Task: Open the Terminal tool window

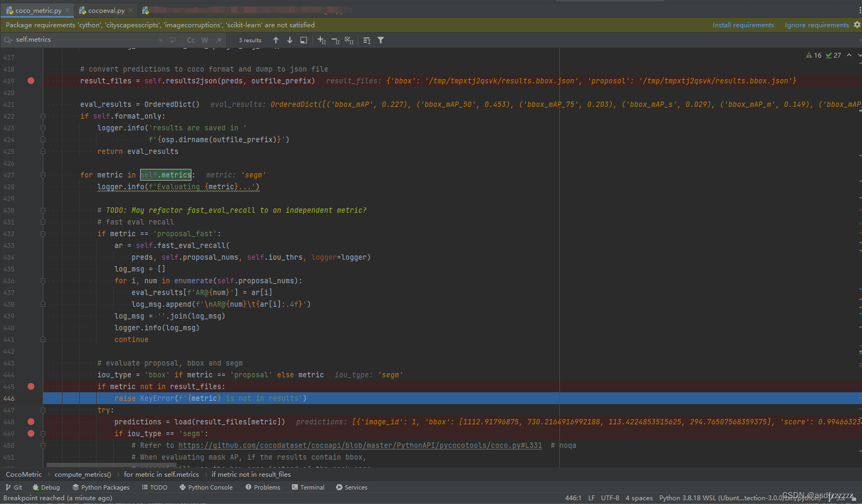Action: click(x=308, y=487)
